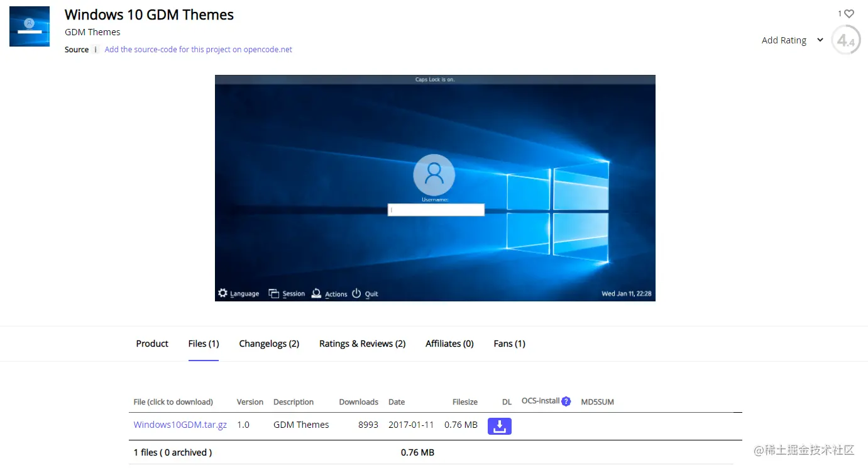Open the Ratings & Reviews (2) tab
Screen dimensions: 868x470
(363, 344)
